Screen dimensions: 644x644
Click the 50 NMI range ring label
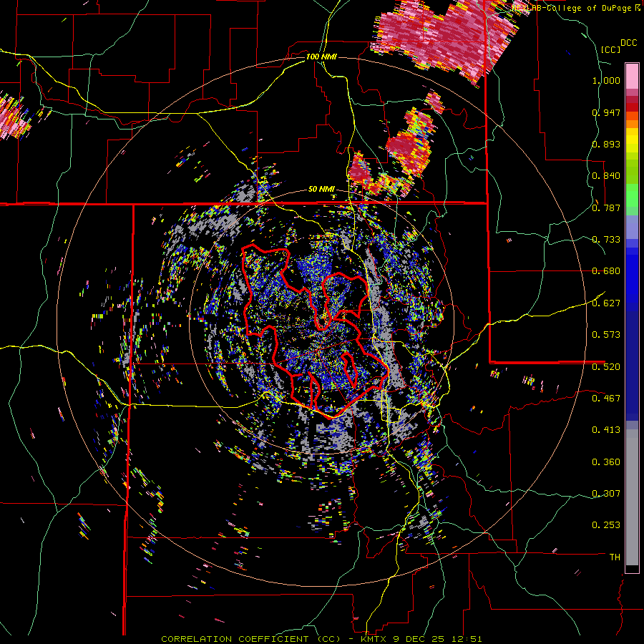coord(321,190)
